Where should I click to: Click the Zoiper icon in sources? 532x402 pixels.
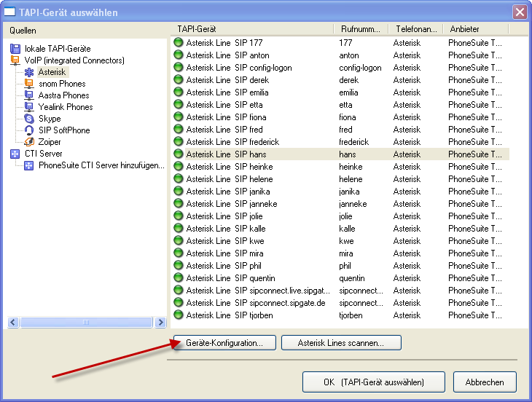click(x=29, y=142)
